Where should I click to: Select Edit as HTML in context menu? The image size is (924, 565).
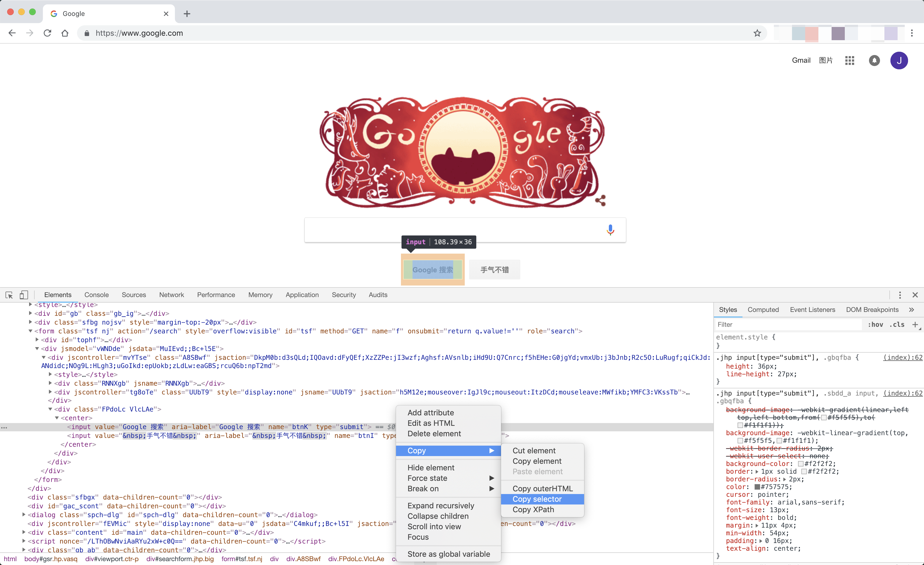pos(448,423)
